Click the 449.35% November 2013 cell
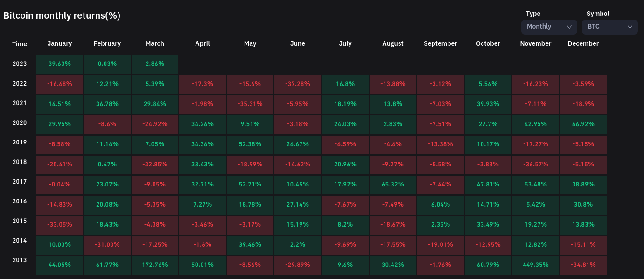This screenshot has width=644, height=279. click(x=536, y=265)
